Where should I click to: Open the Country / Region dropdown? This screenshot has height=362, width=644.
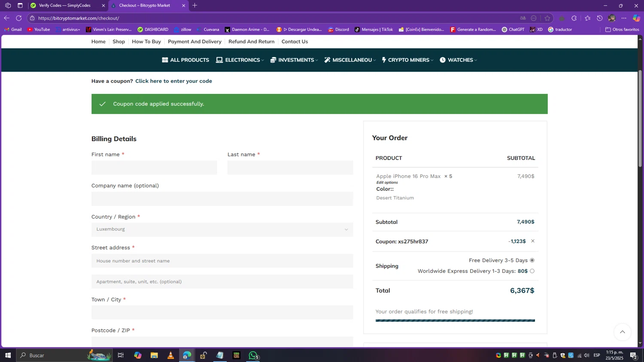pyautogui.click(x=222, y=229)
